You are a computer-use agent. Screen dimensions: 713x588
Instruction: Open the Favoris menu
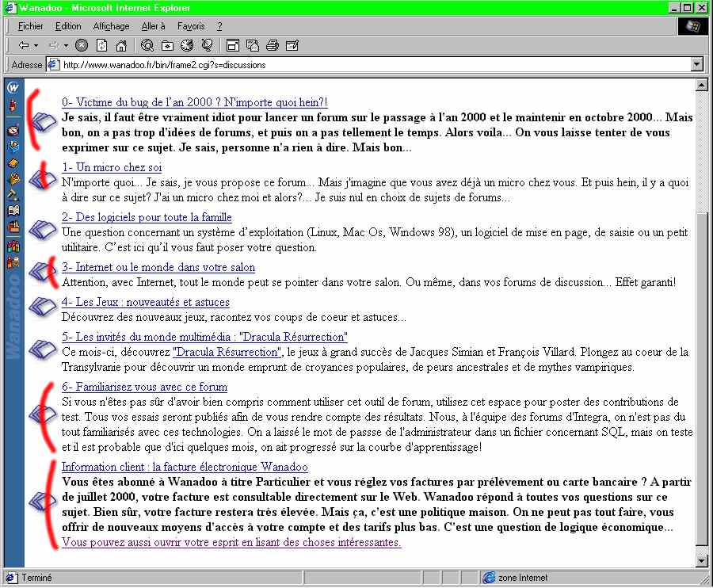pyautogui.click(x=191, y=26)
